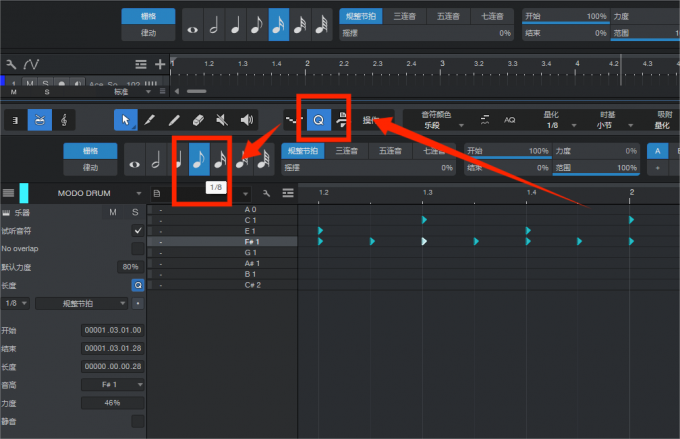Click 律动 button in the lower quantize panel
The height and width of the screenshot is (439, 680).
pyautogui.click(x=90, y=167)
